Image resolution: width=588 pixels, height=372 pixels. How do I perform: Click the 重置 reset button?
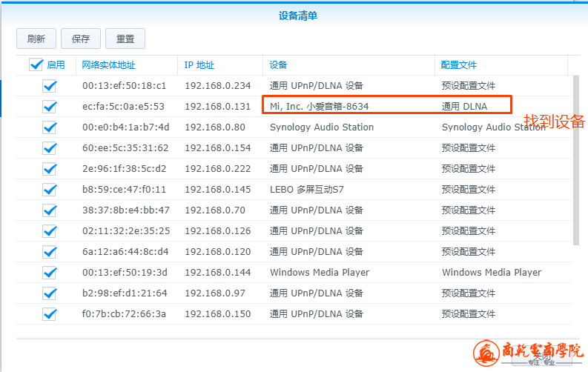[125, 39]
